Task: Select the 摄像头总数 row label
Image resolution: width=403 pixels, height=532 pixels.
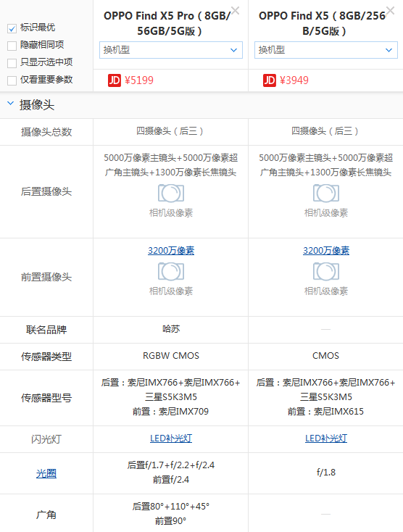Action: (x=46, y=132)
